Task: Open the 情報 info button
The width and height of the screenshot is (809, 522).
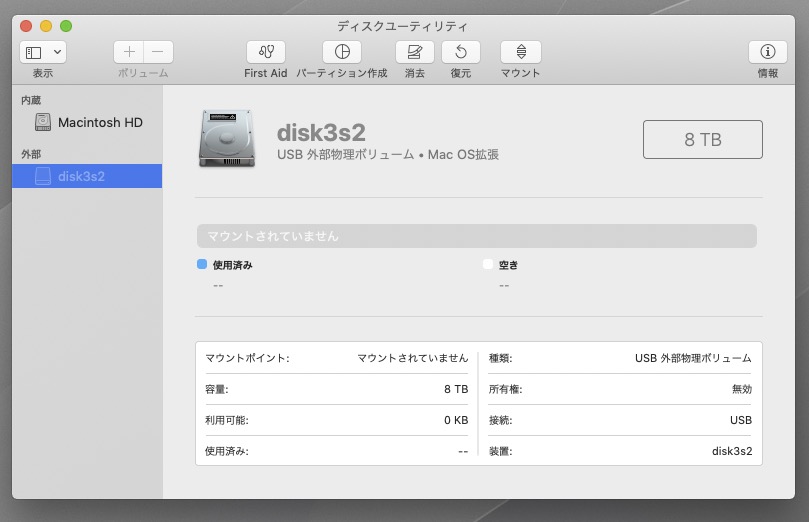Action: 768,52
